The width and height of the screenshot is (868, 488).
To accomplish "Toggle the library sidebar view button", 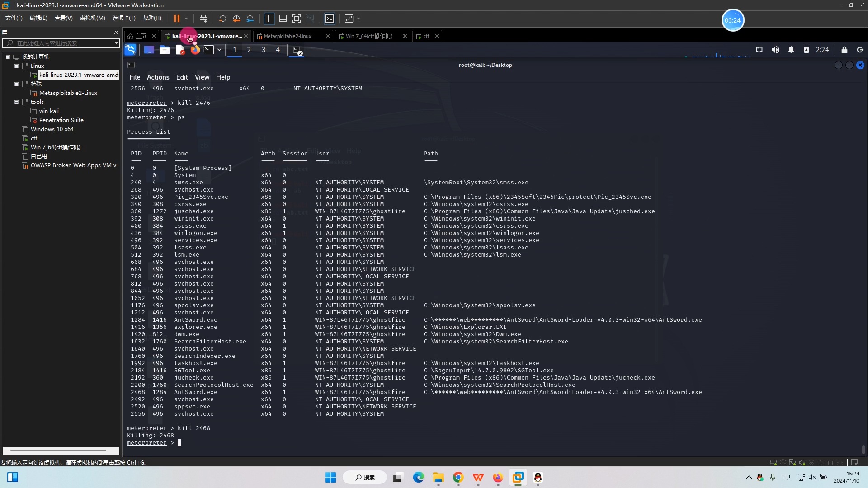I will pos(269,19).
